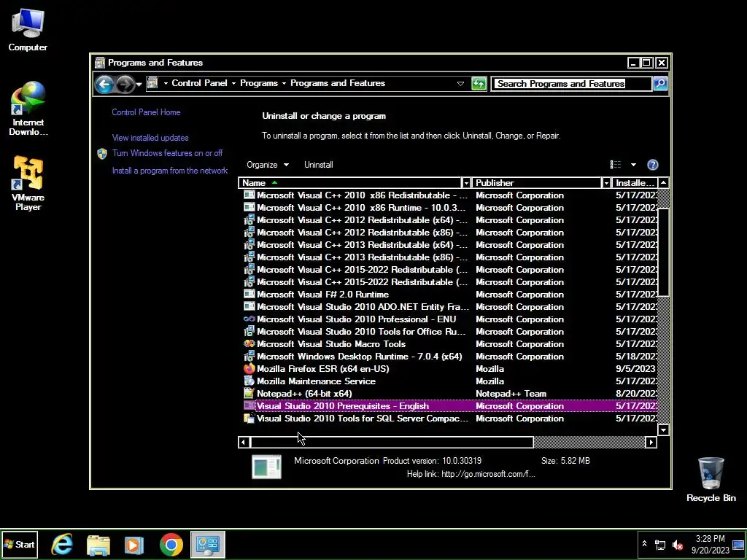Click the change view icon
Screen dimensions: 747x560
pos(615,165)
